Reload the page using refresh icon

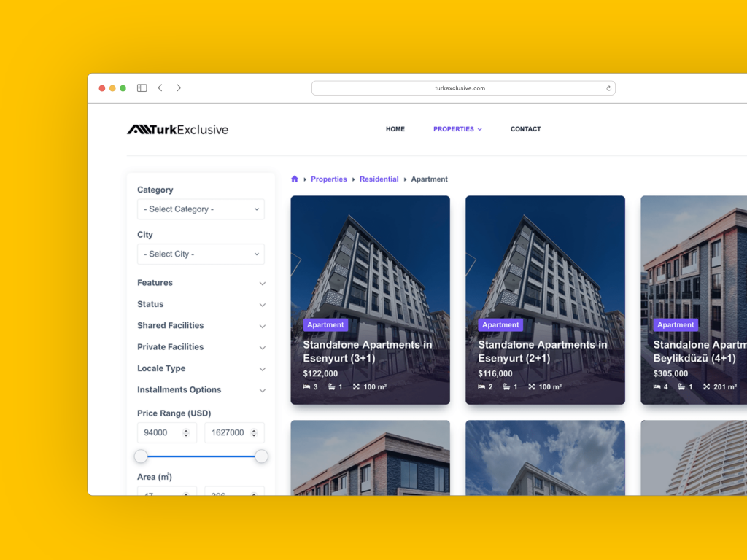(x=608, y=88)
